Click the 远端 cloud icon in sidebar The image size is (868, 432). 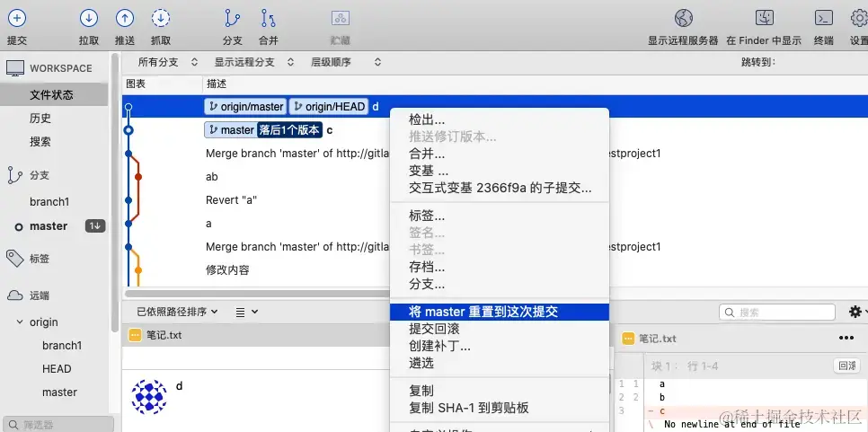(x=15, y=295)
